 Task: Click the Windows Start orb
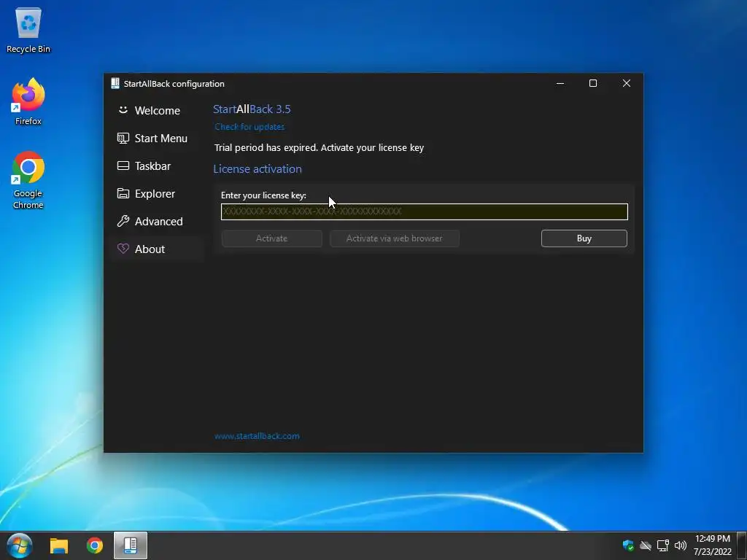(20, 545)
